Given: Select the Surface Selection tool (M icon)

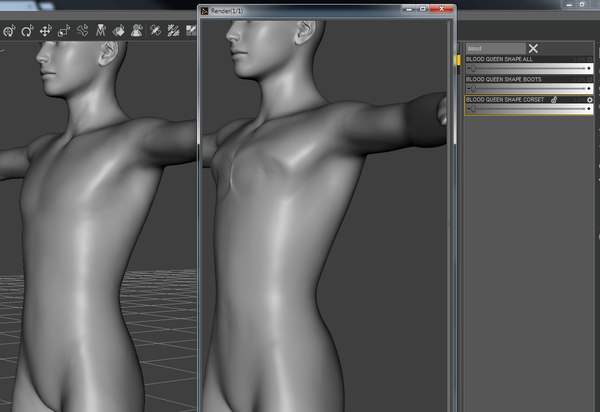Looking at the screenshot, I should coord(101,31).
